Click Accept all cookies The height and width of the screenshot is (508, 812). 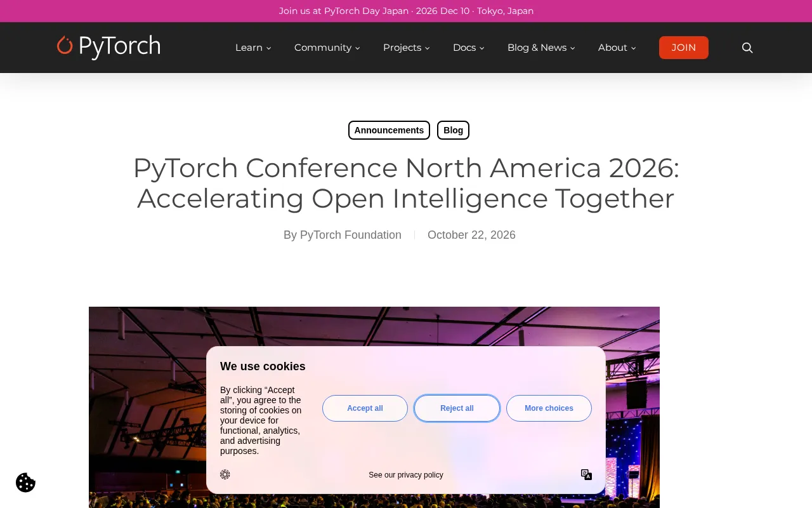click(365, 408)
